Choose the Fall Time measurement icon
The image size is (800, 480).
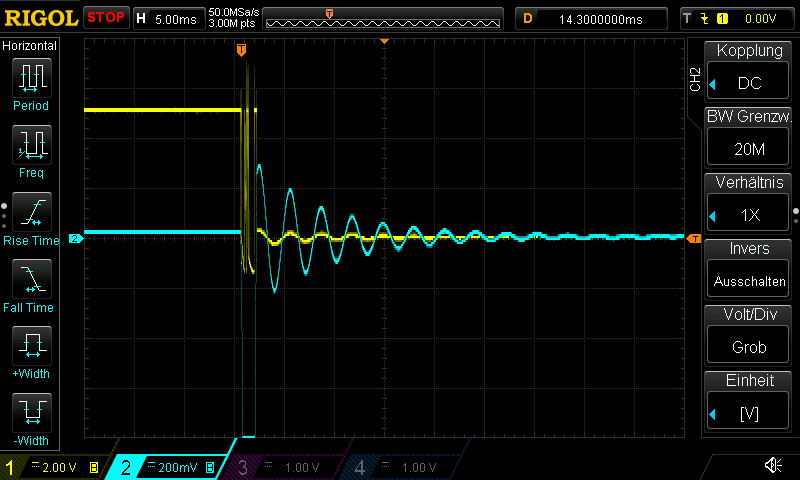[31, 279]
